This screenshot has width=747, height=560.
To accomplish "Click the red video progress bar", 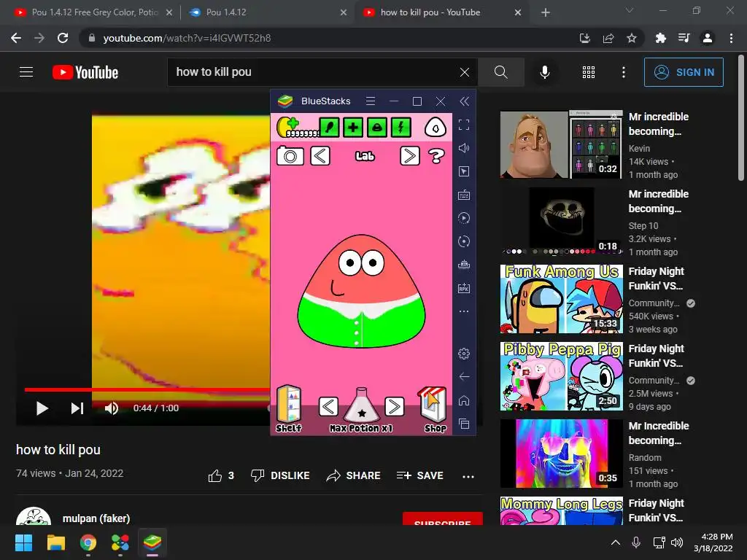I will pos(147,389).
